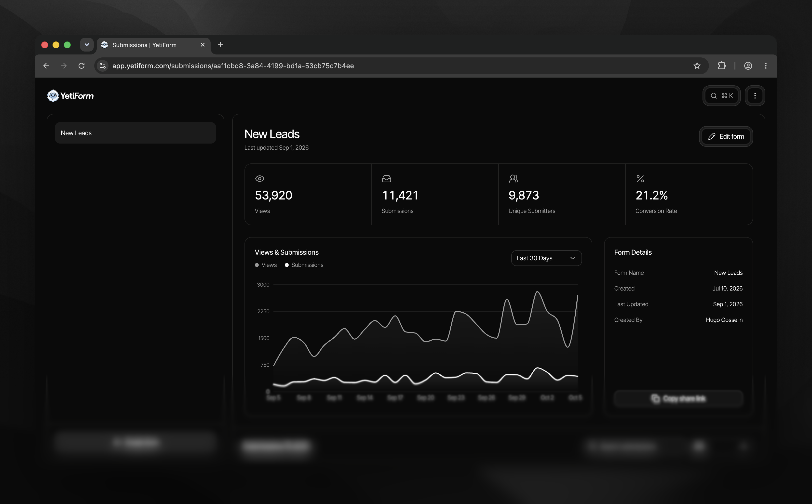Click the Form Details heading

coord(633,252)
